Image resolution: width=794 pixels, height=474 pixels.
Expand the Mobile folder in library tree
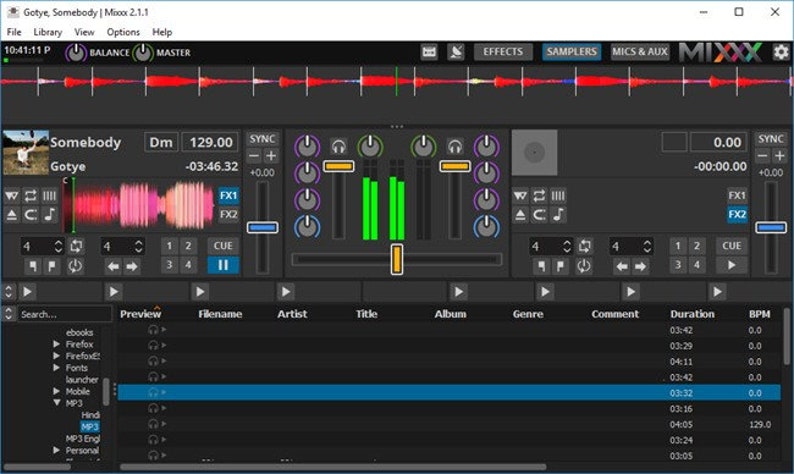click(x=56, y=391)
